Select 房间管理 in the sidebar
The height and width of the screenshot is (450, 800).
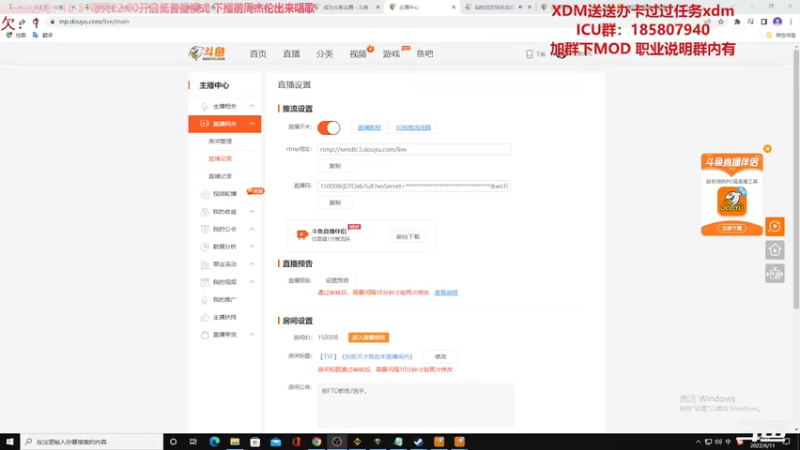(220, 141)
